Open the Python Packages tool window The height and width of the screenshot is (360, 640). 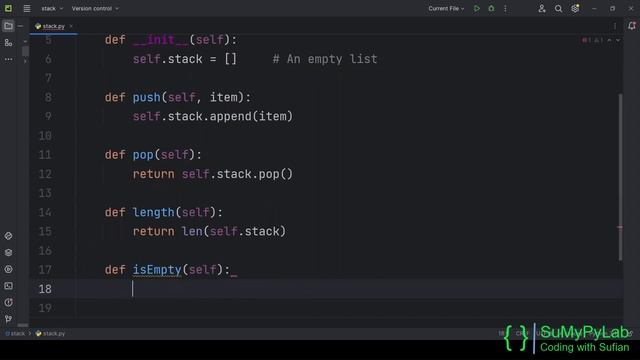tap(8, 253)
